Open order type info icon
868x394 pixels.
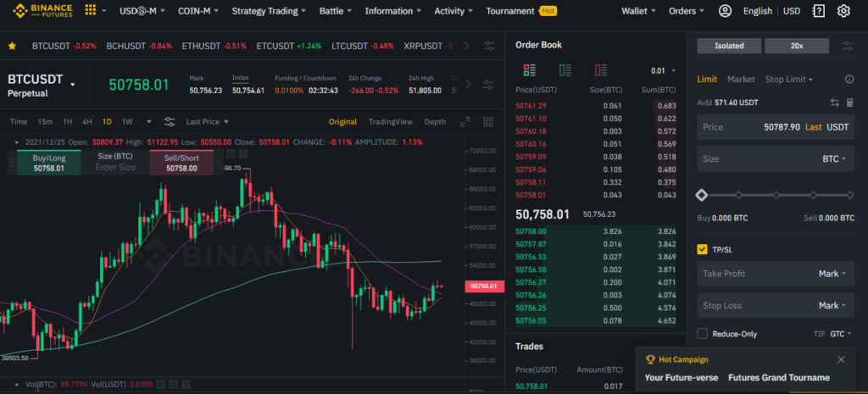pos(849,79)
